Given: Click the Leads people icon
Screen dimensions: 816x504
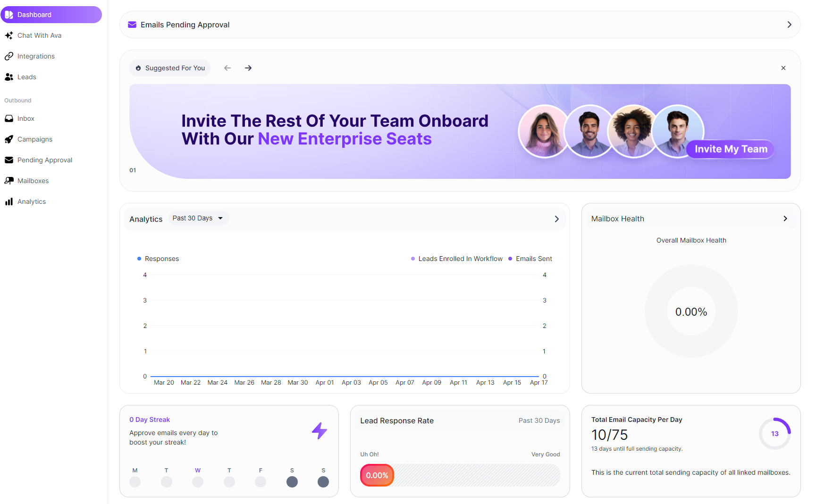Looking at the screenshot, I should [x=9, y=77].
